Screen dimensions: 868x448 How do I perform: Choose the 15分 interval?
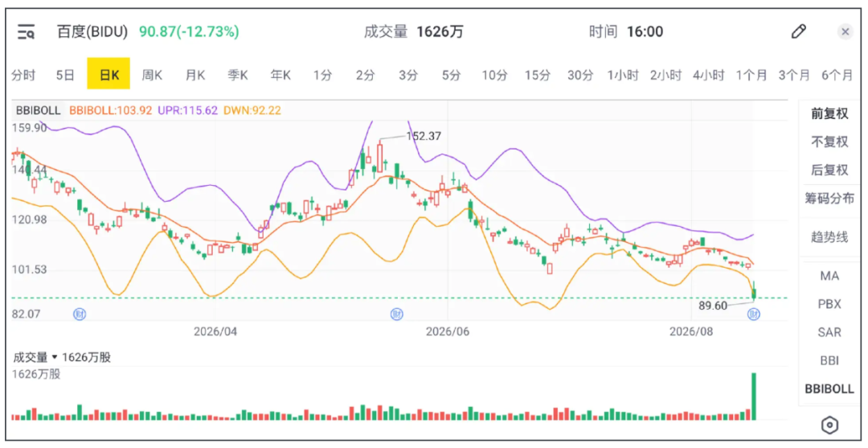(538, 75)
